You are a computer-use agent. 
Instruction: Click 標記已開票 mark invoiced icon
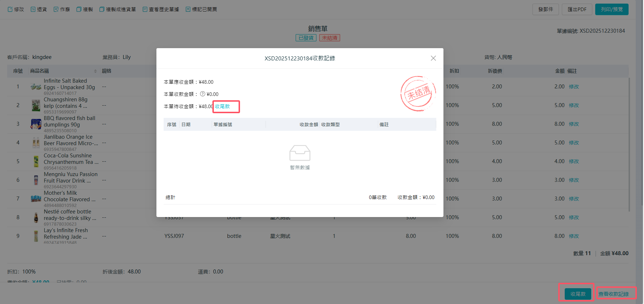pos(188,9)
